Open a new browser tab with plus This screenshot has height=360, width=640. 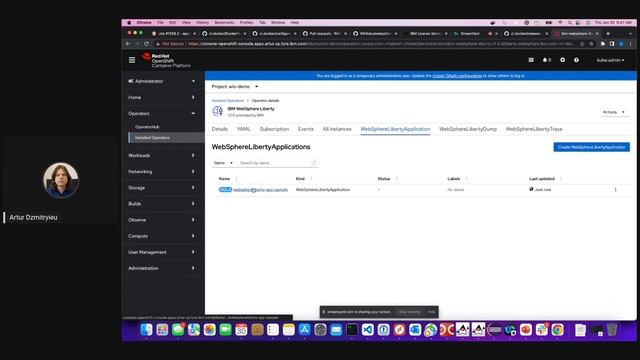pyautogui.click(x=608, y=33)
